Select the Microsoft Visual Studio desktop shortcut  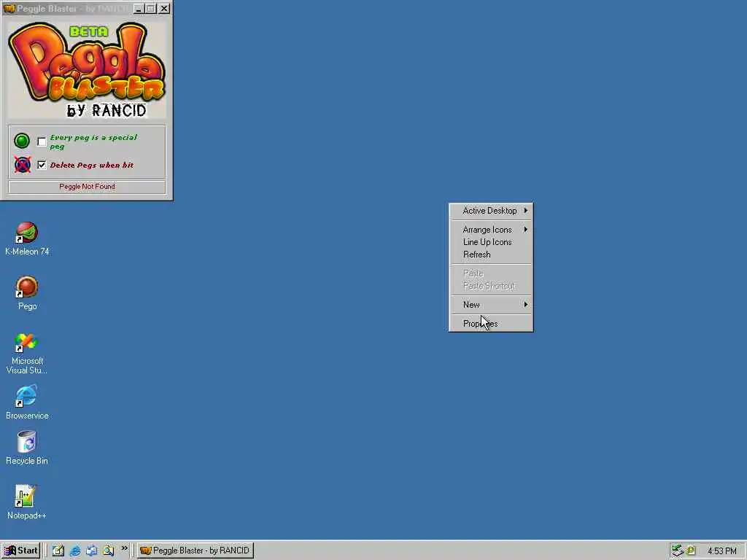click(27, 353)
